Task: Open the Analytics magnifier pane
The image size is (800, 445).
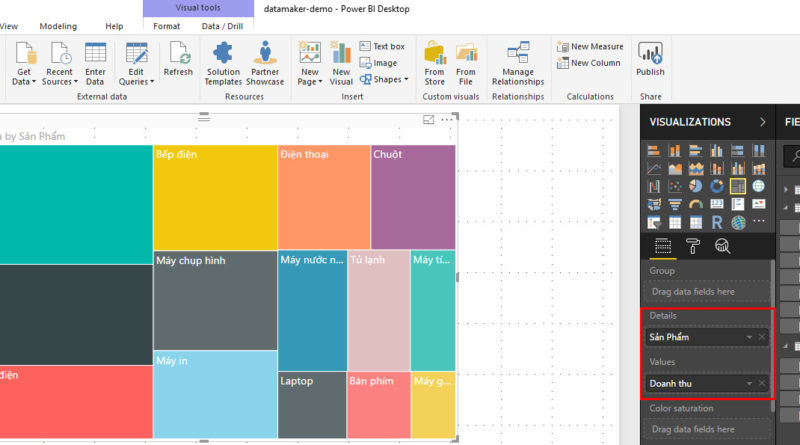Action: click(x=722, y=246)
